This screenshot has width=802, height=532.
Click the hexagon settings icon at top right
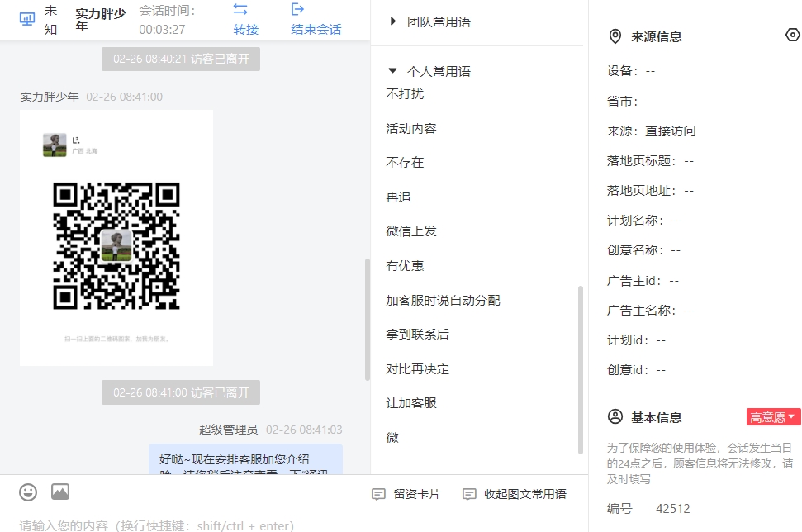tap(793, 35)
